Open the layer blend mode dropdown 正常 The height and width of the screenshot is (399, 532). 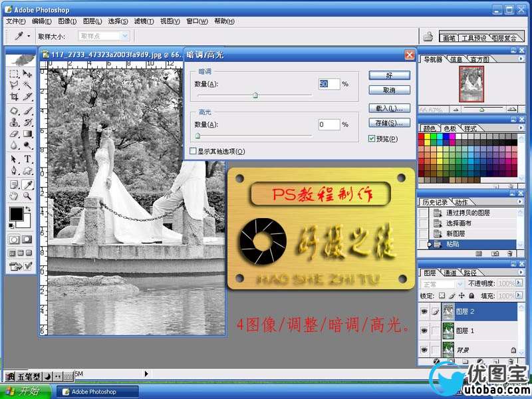pos(439,284)
